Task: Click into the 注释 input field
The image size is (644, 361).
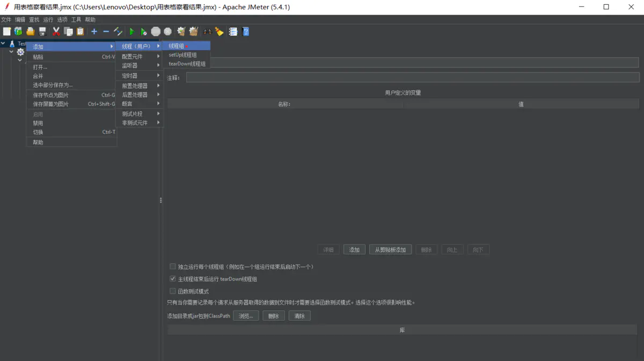Action: coord(413,78)
